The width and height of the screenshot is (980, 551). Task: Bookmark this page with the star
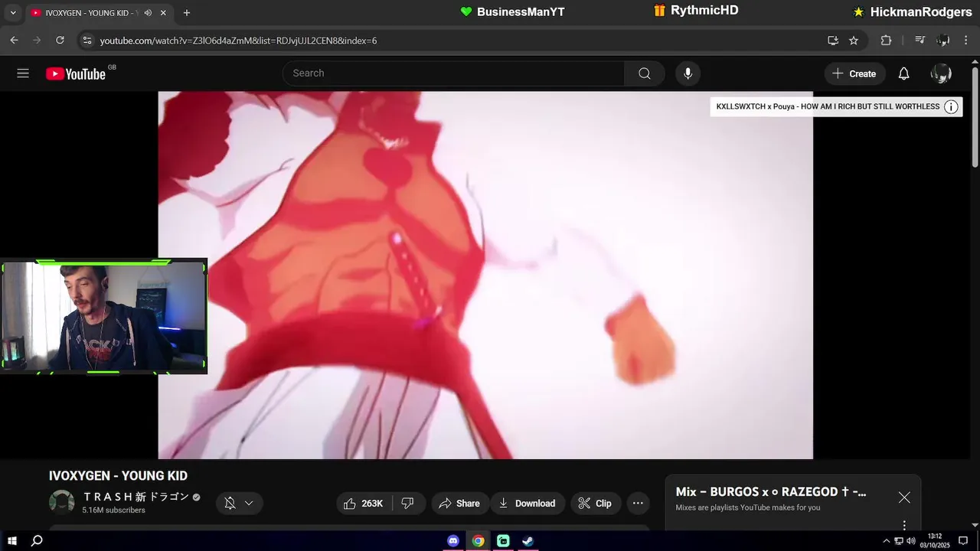tap(854, 40)
